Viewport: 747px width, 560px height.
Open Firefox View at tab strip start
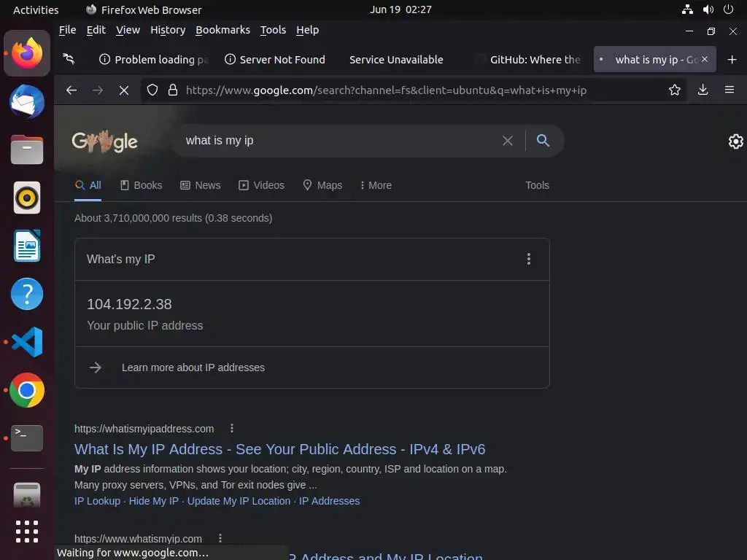point(69,59)
